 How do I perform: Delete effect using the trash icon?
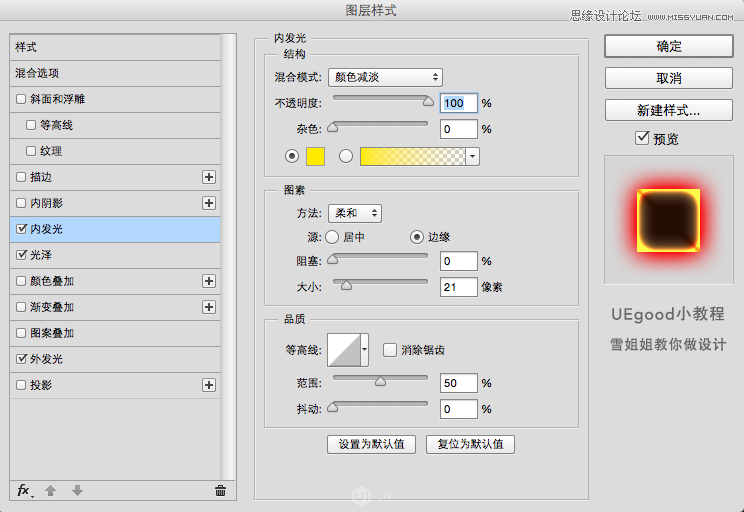pos(220,491)
